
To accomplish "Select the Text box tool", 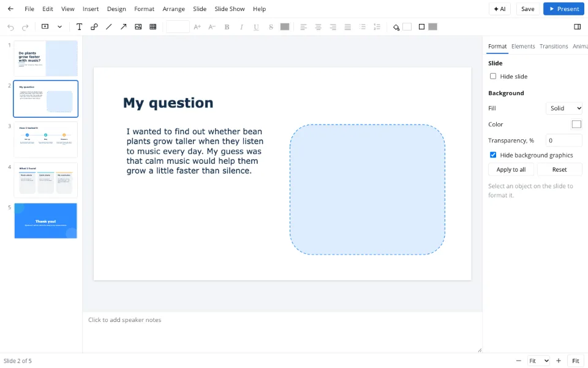I will point(79,26).
